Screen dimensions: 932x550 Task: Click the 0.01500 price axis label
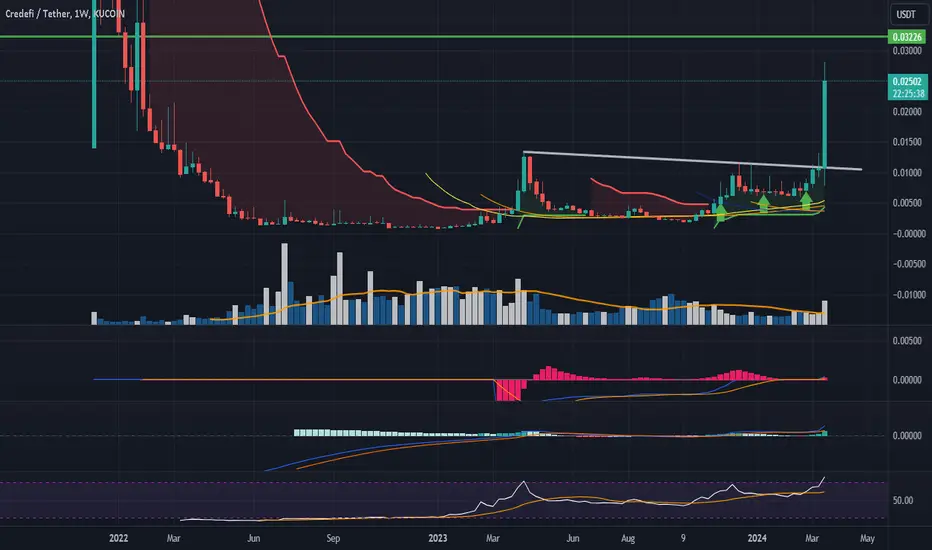coord(907,142)
